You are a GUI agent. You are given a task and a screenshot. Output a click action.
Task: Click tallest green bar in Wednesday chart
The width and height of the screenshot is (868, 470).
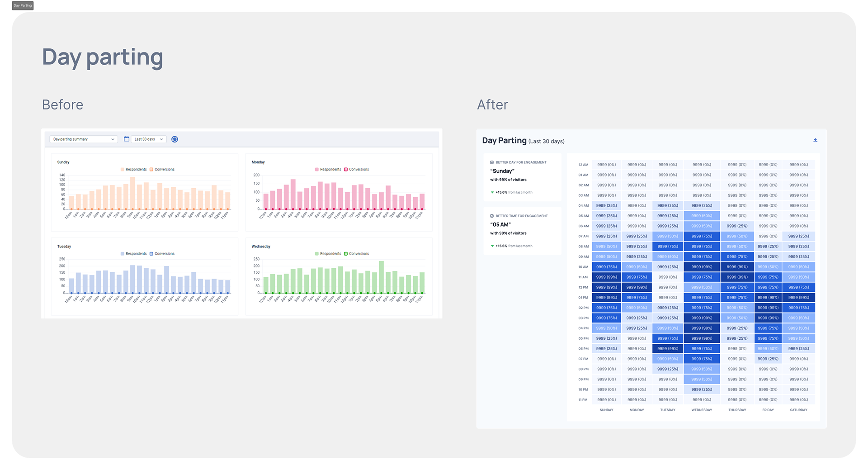coord(381,277)
